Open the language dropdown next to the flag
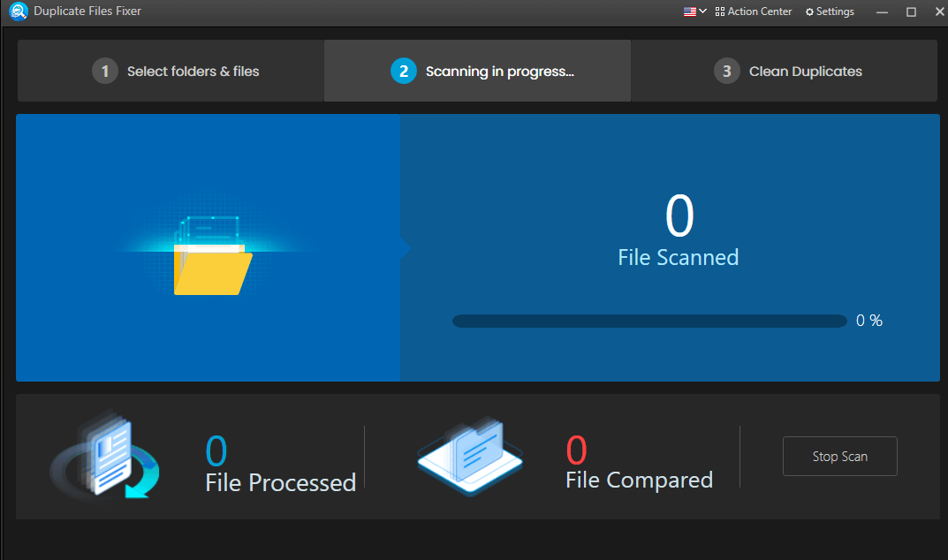The height and width of the screenshot is (560, 948). [x=701, y=11]
